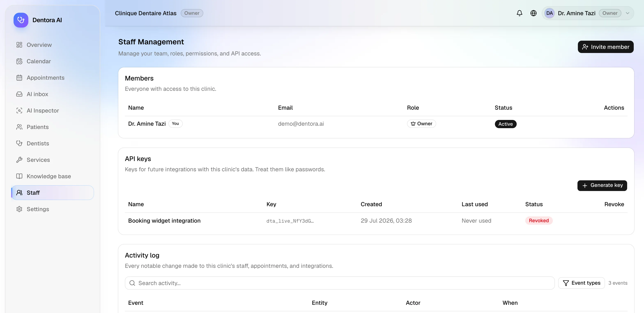Open notifications bell
This screenshot has height=313, width=644.
click(519, 13)
